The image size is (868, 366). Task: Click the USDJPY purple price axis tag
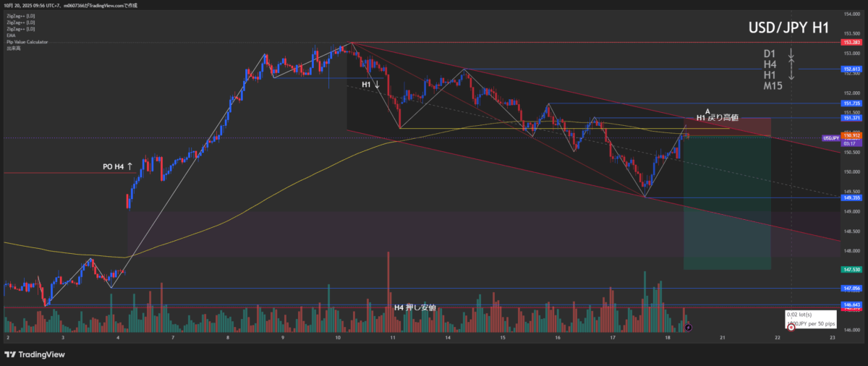click(830, 137)
